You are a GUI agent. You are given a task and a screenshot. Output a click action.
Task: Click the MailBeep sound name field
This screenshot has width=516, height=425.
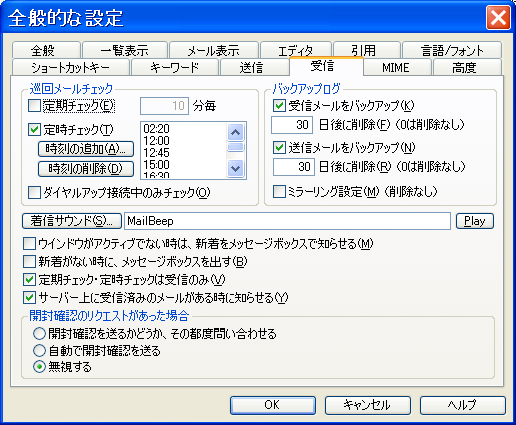click(287, 221)
